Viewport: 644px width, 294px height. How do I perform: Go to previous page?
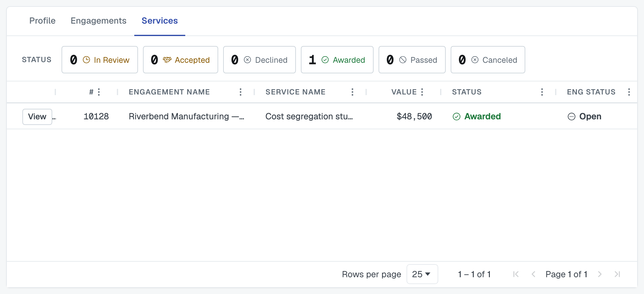pyautogui.click(x=533, y=274)
